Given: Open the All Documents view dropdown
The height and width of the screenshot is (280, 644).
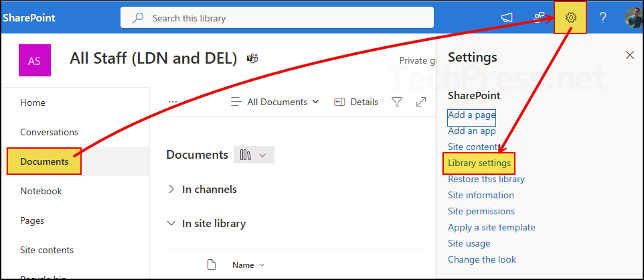Looking at the screenshot, I should [274, 102].
